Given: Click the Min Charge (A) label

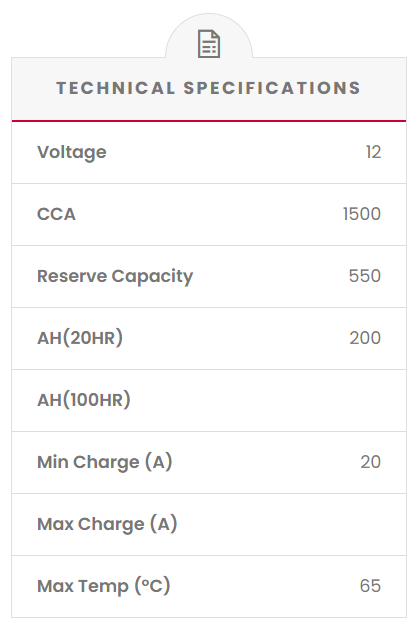Looking at the screenshot, I should tap(105, 462).
